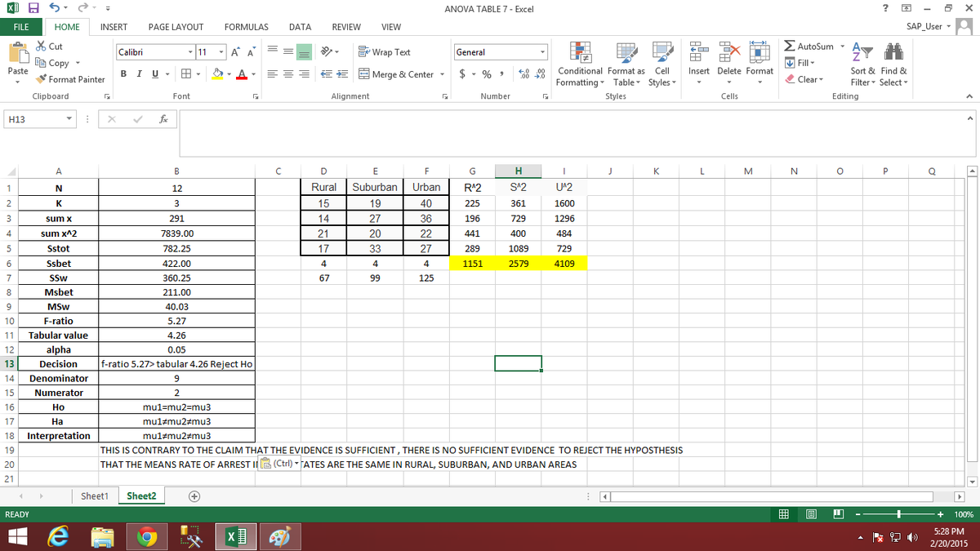
Task: Adjust the zoom slider in status bar
Action: 898,515
